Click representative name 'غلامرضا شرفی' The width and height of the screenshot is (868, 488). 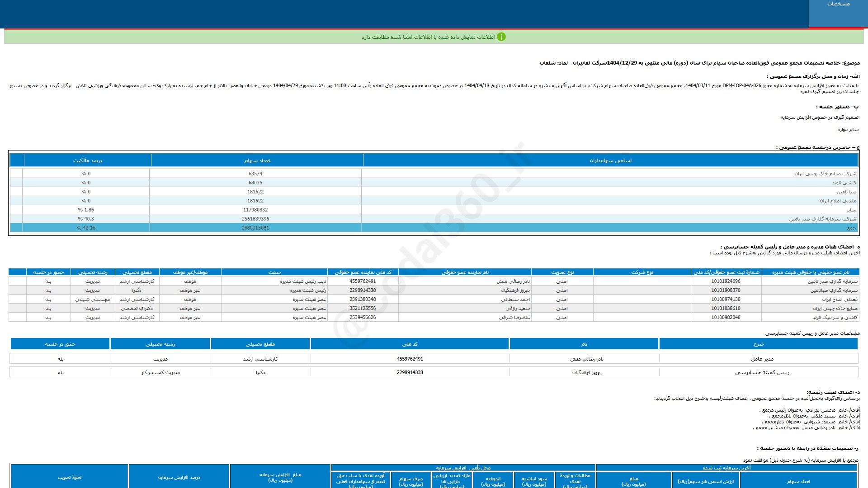tap(514, 317)
